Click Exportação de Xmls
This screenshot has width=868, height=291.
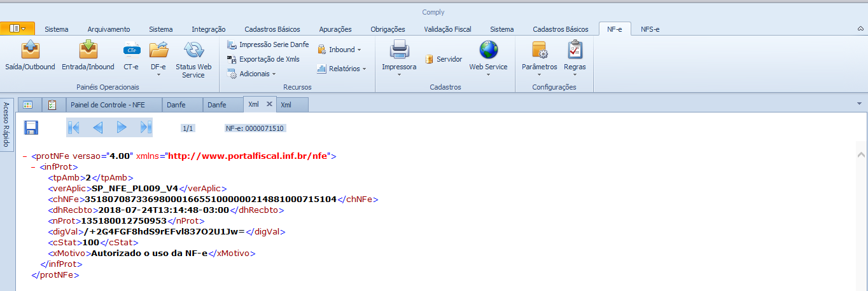[263, 59]
